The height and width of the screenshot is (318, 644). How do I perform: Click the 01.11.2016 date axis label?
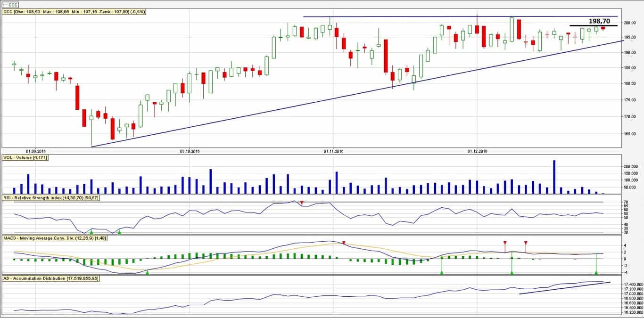(x=333, y=151)
